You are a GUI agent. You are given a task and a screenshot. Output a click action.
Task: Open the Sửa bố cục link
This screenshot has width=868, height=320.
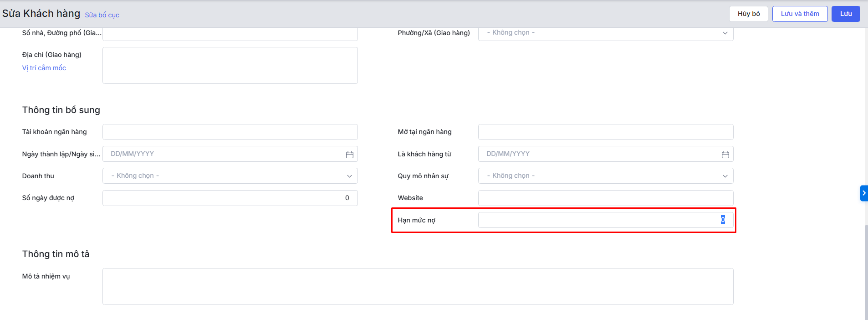[102, 15]
